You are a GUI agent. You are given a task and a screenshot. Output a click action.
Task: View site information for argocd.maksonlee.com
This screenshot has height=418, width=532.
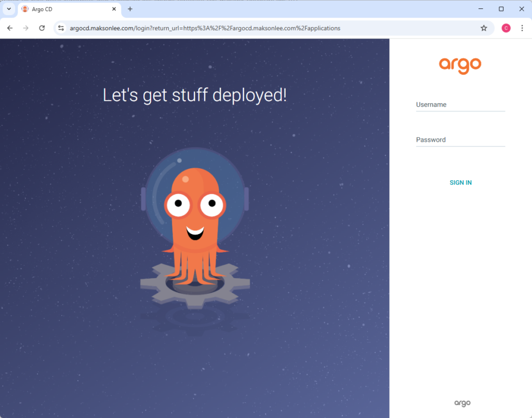pyautogui.click(x=61, y=28)
